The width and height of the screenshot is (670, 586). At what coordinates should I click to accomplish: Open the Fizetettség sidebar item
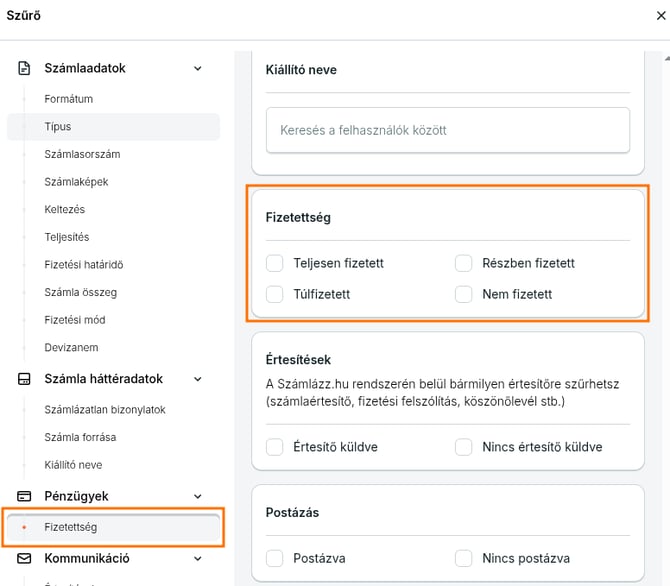pyautogui.click(x=71, y=527)
